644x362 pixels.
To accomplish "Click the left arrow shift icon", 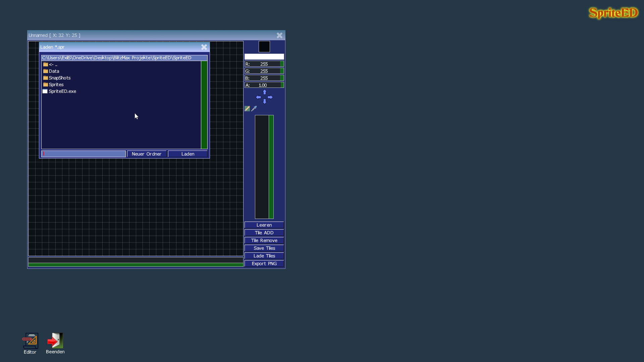I will (258, 97).
